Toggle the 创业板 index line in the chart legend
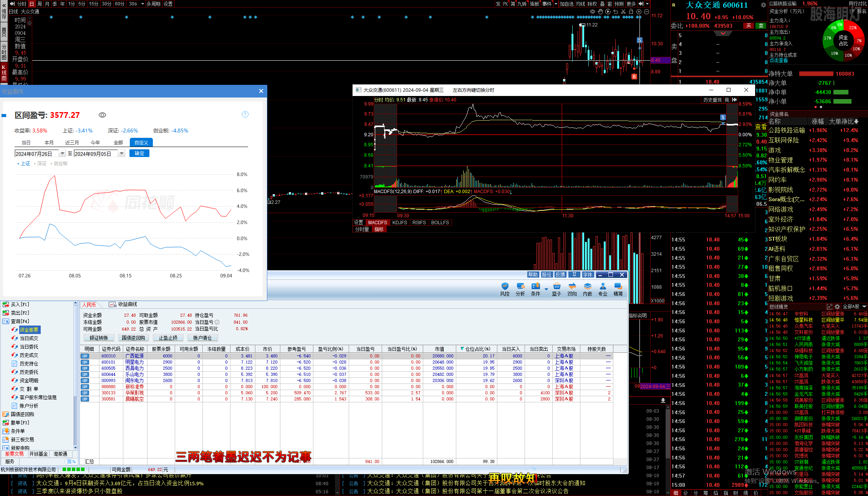Image resolution: width=868 pixels, height=496 pixels. [59, 164]
